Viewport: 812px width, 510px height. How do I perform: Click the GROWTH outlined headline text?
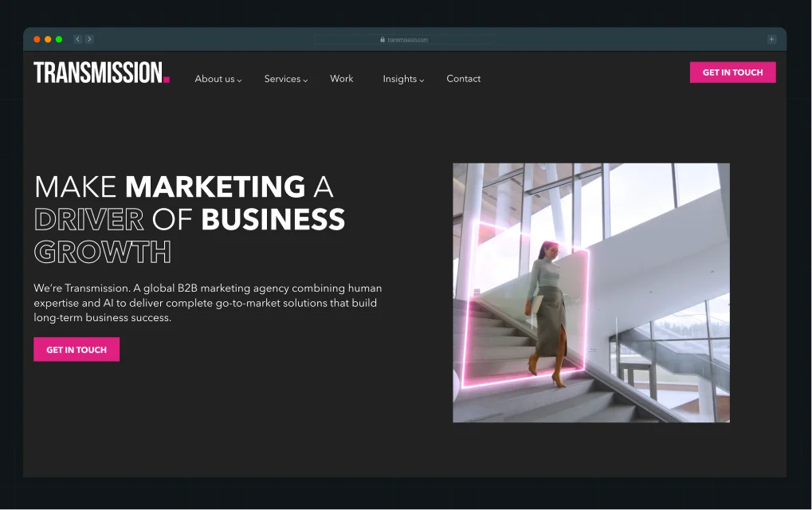click(x=103, y=252)
